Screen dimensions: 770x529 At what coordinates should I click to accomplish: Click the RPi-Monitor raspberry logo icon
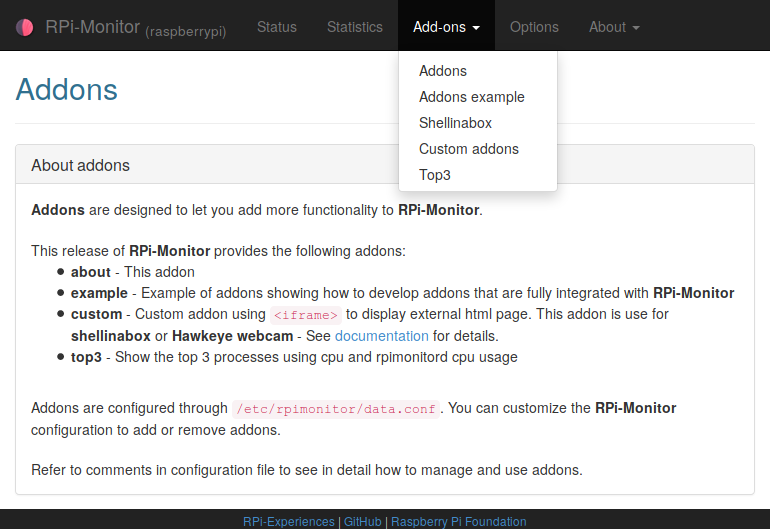[25, 28]
